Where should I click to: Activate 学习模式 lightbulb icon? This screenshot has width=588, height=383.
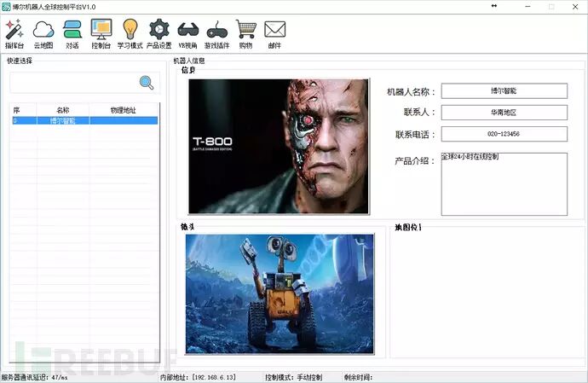(130, 34)
